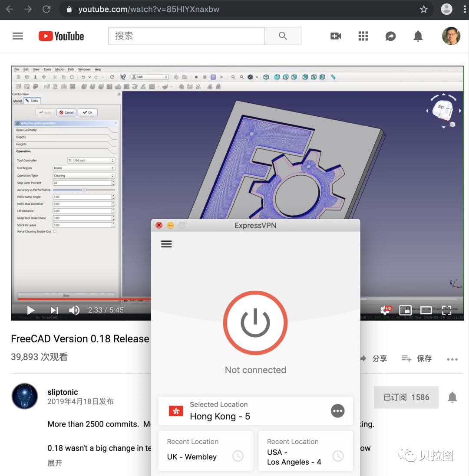
Task: Open the ExpressVPN hamburger menu
Action: point(166,244)
